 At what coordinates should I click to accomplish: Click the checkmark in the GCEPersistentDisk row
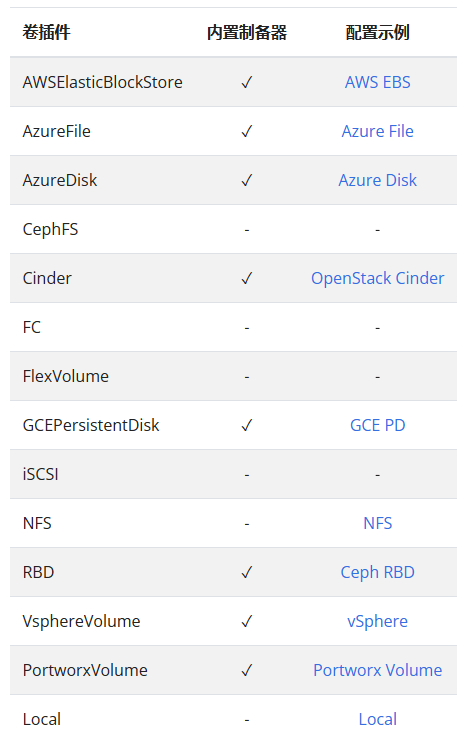click(246, 425)
